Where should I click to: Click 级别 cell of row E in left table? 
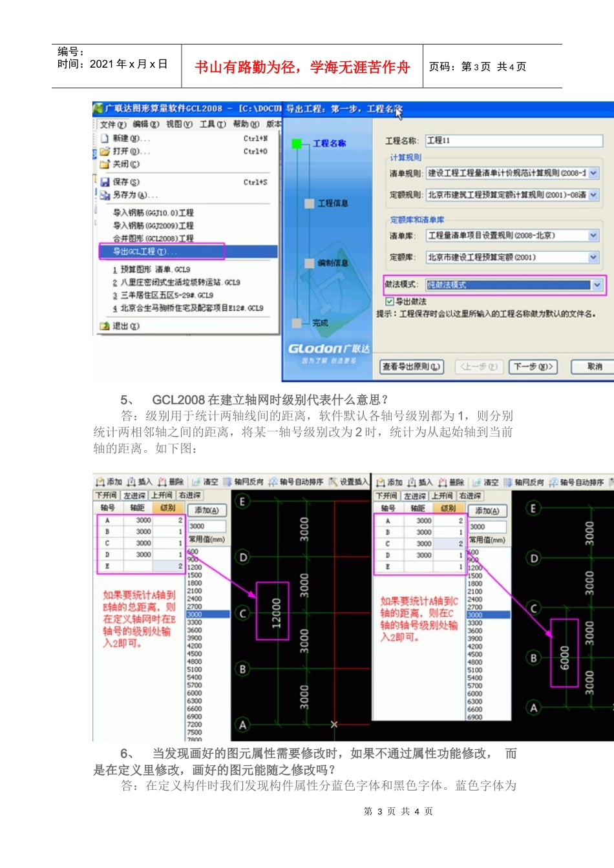pyautogui.click(x=168, y=566)
